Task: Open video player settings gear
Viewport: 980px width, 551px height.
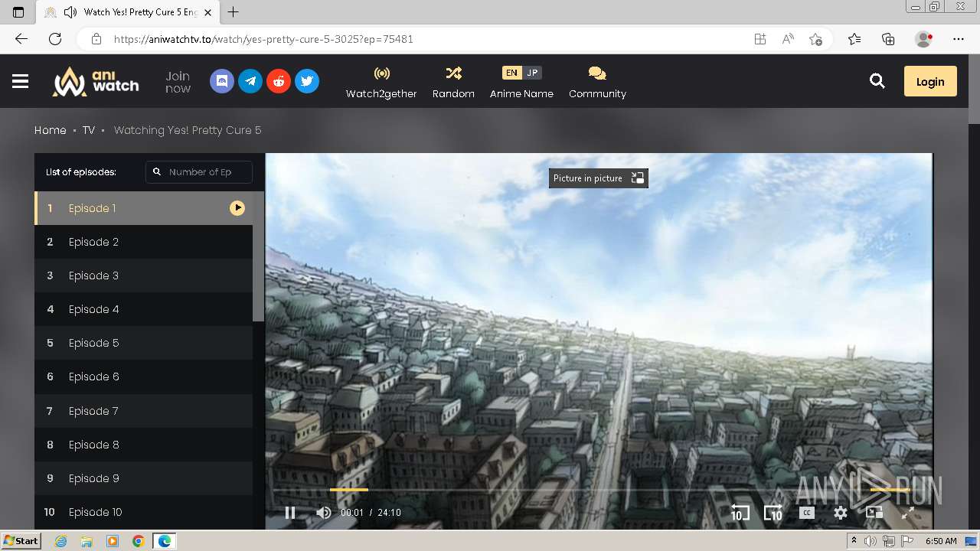Action: point(841,513)
